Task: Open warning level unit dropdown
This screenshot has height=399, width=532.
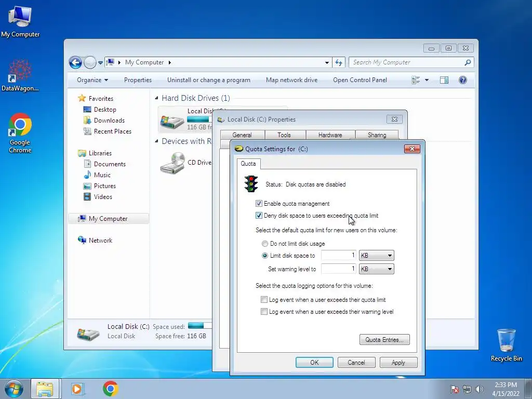Action: tap(376, 269)
